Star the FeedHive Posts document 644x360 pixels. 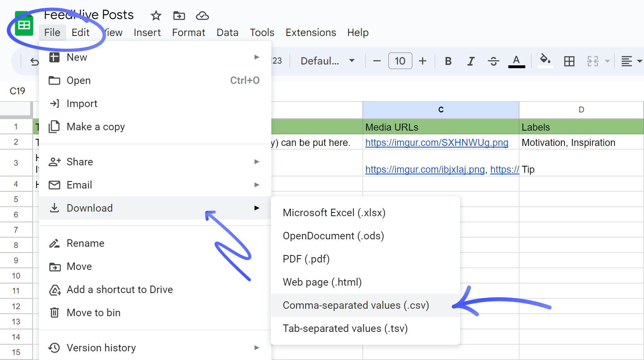(x=156, y=16)
